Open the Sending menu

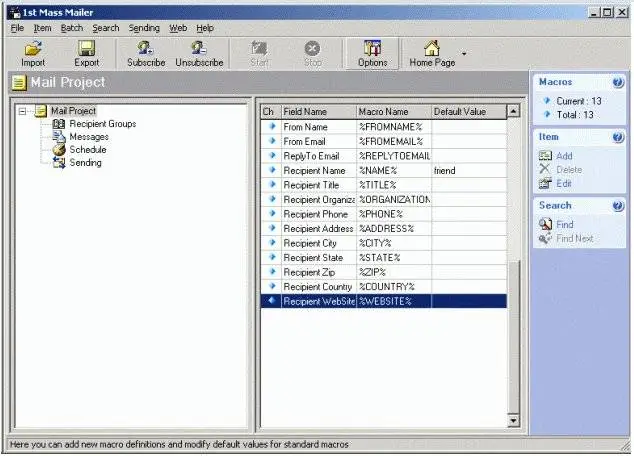[x=144, y=28]
